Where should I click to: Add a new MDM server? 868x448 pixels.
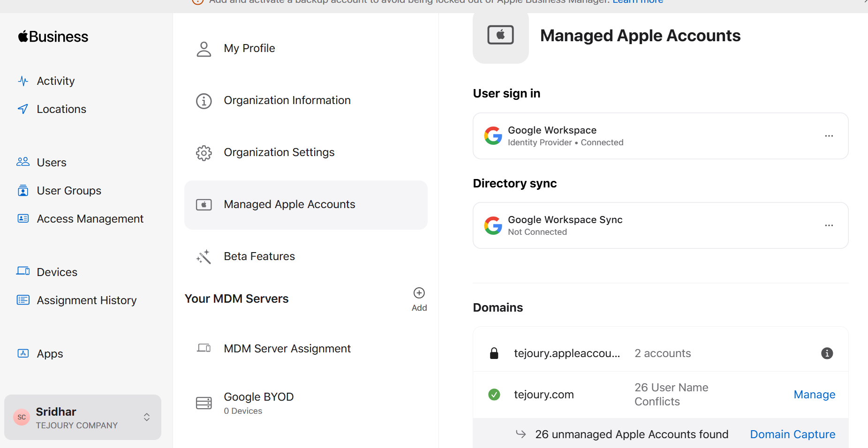419,299
